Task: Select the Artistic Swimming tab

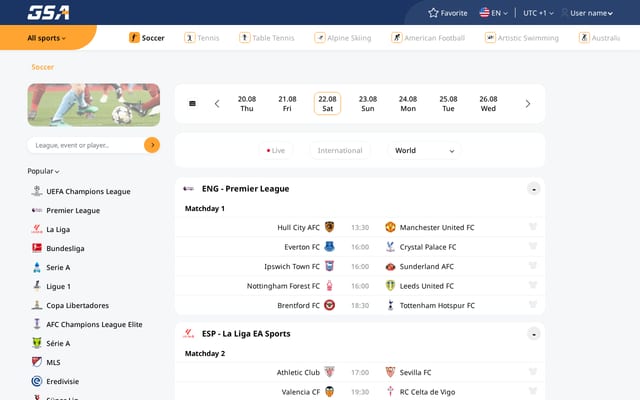Action: tap(522, 38)
